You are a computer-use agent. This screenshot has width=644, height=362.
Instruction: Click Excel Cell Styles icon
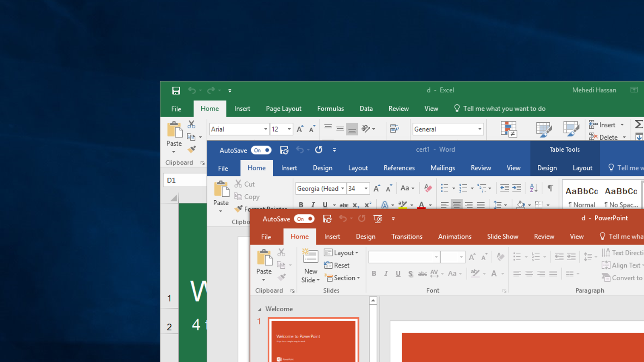571,129
